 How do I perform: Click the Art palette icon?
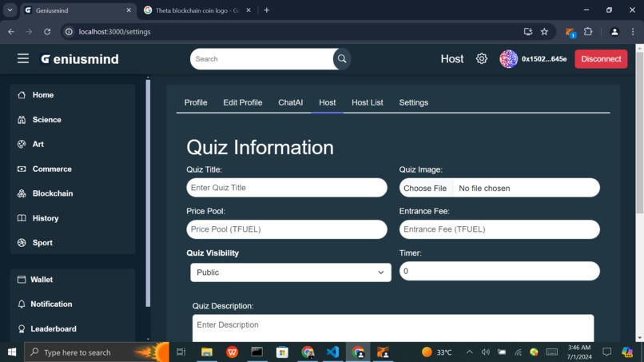click(22, 144)
